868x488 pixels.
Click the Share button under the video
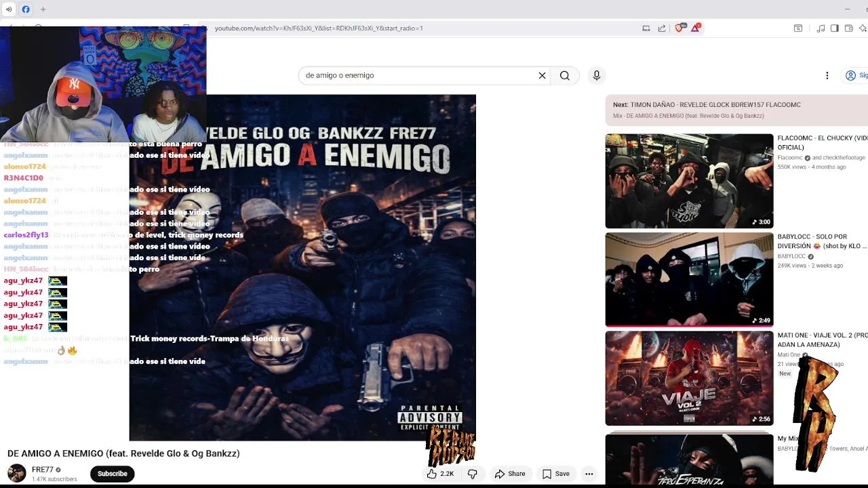point(510,474)
